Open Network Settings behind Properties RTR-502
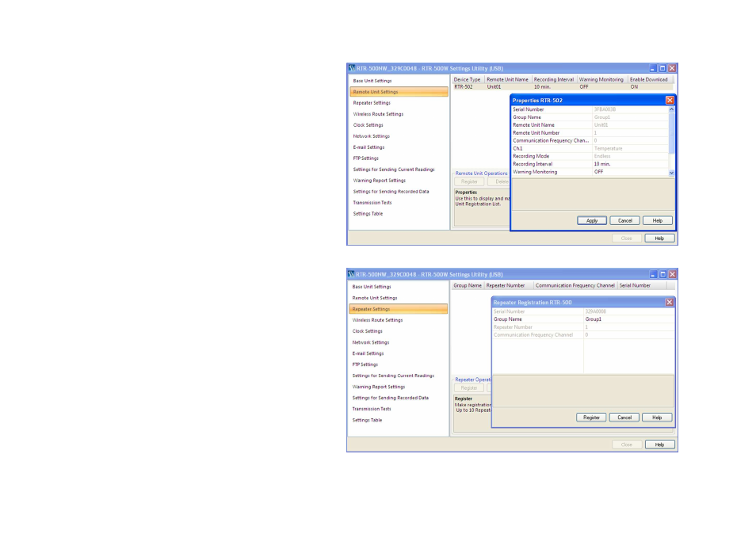The height and width of the screenshot is (534, 756). point(371,136)
